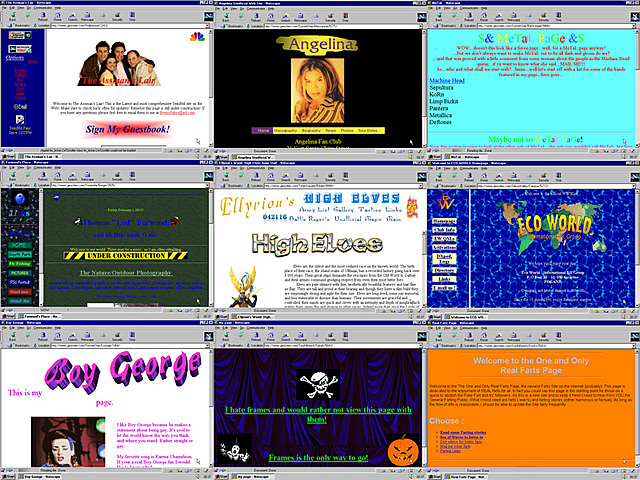Click Reload icon in ECO WORLD window toolbar
Screen dimensions: 640x480
(x=469, y=176)
